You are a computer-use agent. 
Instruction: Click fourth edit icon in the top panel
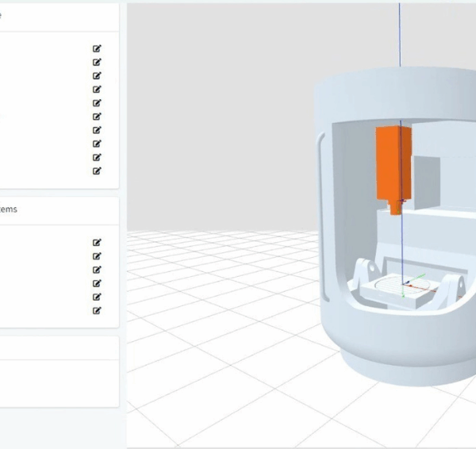[97, 89]
